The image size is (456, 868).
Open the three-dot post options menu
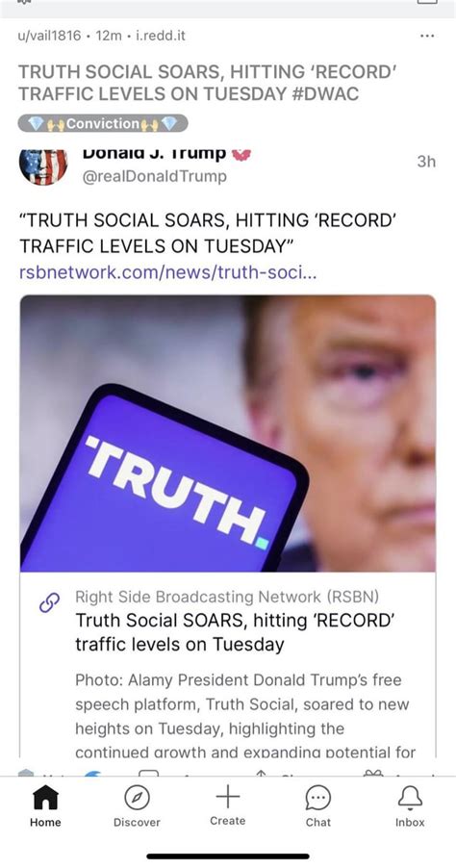(x=427, y=36)
